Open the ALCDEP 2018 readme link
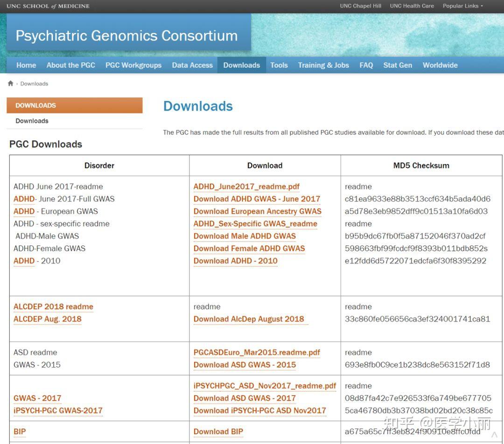Image resolution: width=504 pixels, height=444 pixels. coord(53,307)
